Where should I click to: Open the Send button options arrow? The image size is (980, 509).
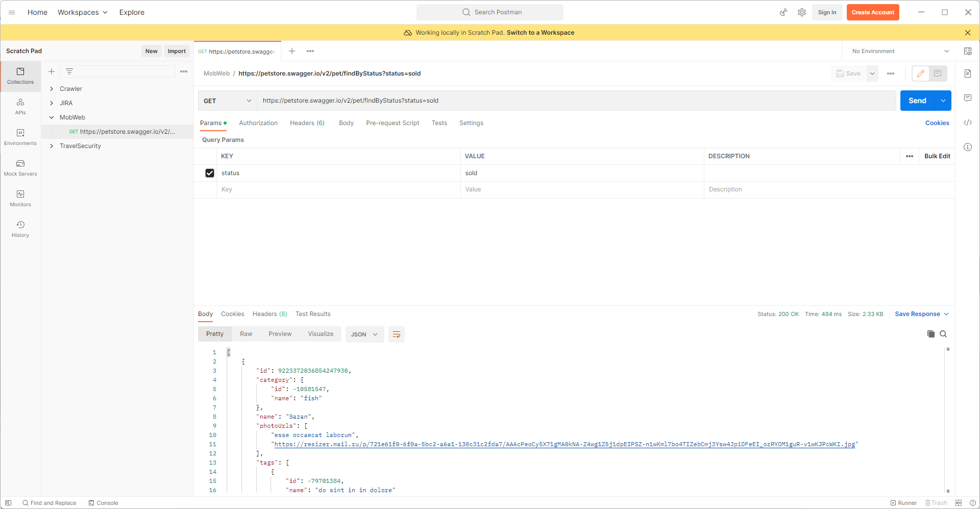[943, 101]
